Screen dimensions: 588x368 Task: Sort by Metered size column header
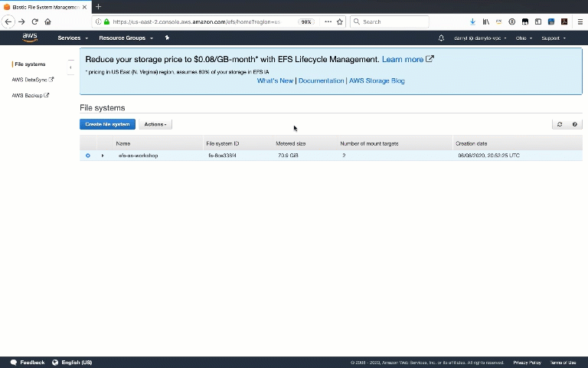click(305, 143)
